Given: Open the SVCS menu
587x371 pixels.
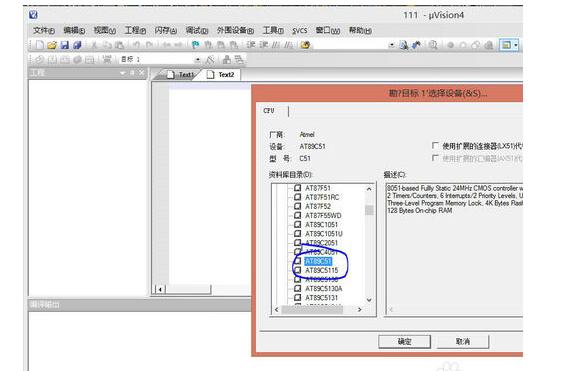Looking at the screenshot, I should 299,31.
